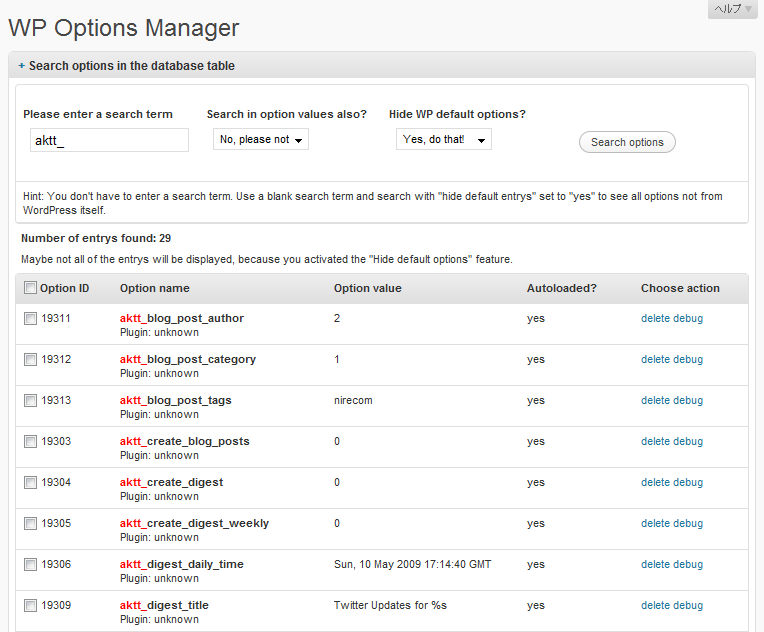Open the 'Hide WP default options' dropdown
This screenshot has width=764, height=632.
443,139
